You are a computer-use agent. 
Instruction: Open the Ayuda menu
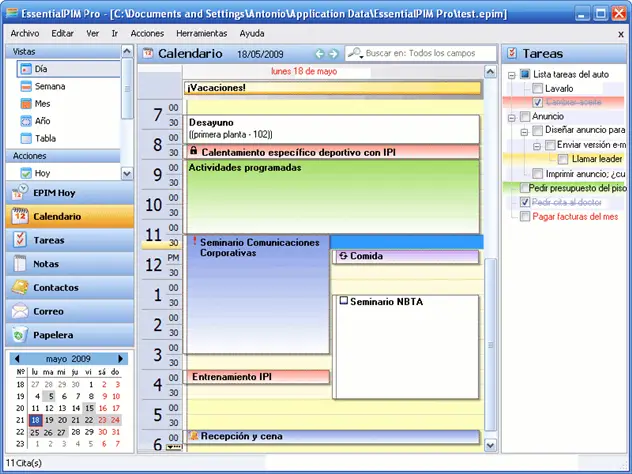(x=252, y=33)
